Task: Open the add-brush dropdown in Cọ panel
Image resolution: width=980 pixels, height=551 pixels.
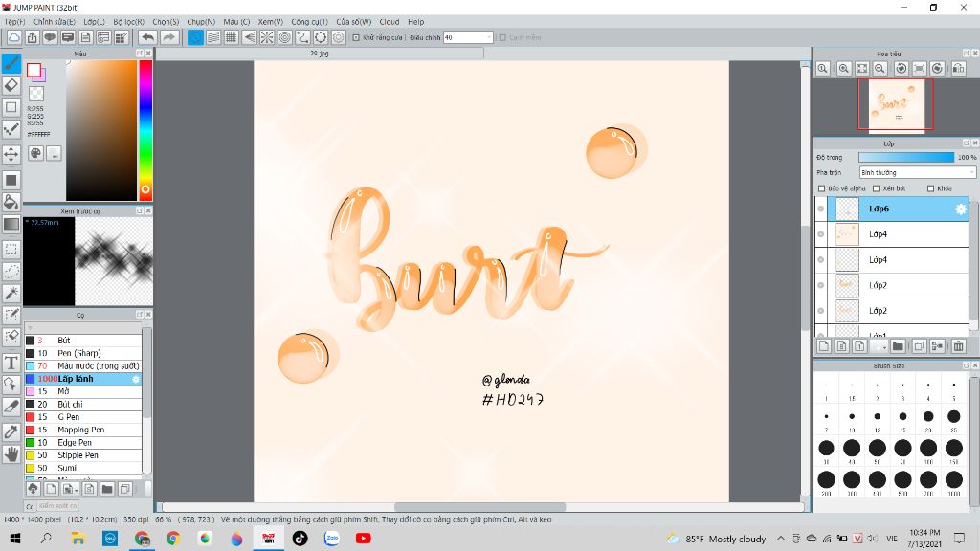Action: point(69,489)
